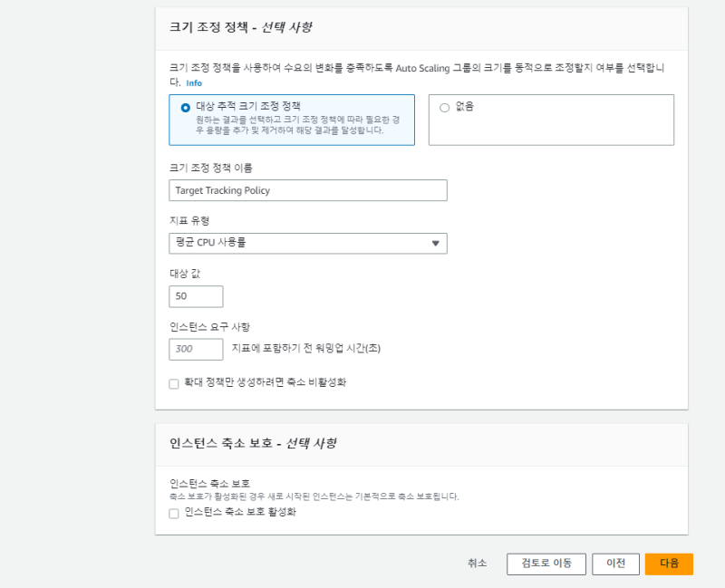This screenshot has height=588, width=725.
Task: Click the '인스턴스 축소 보호 - 선택 사항' section heading
Action: 253,444
